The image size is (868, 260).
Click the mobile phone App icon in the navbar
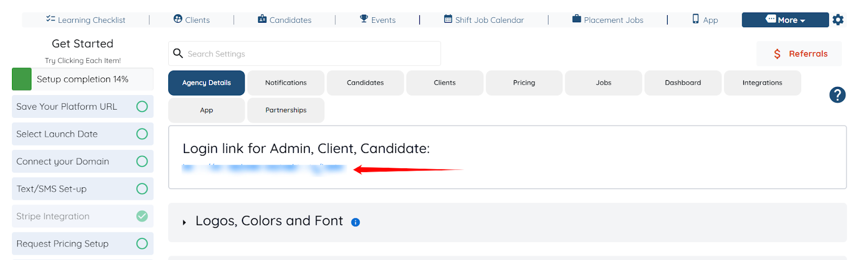coord(695,19)
